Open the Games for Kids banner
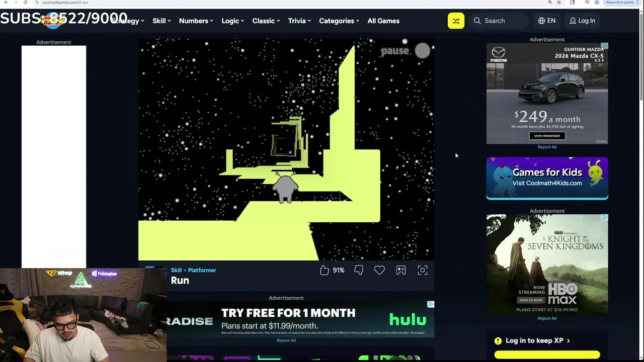 pos(547,178)
